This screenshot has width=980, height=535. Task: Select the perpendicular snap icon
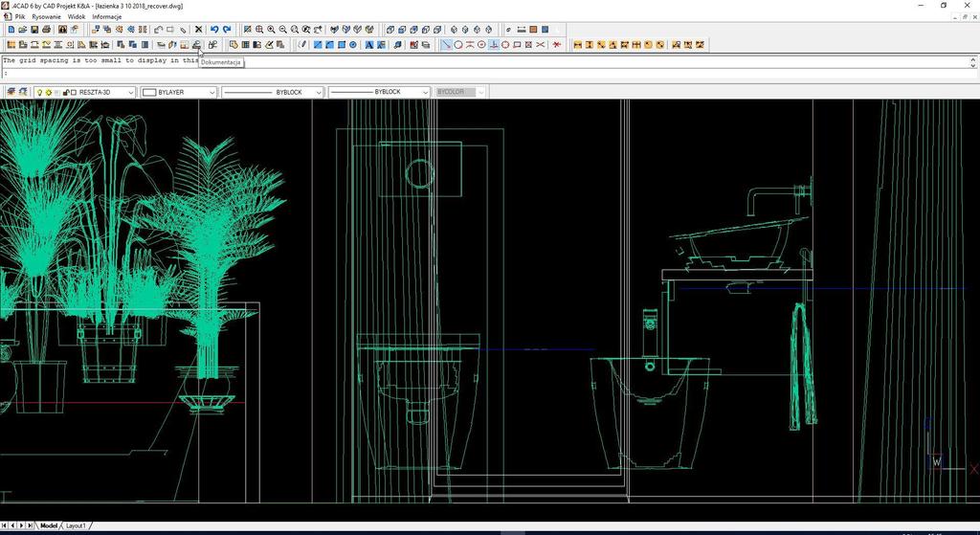(x=494, y=44)
